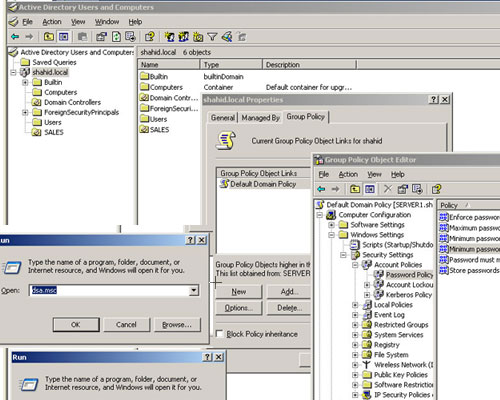Click Store passwords policy item

click(x=469, y=271)
